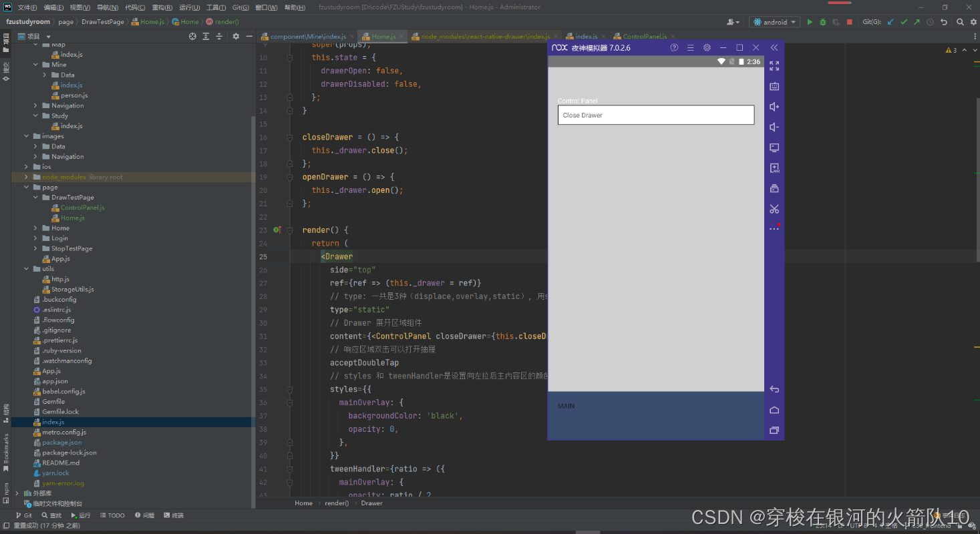Image resolution: width=980 pixels, height=534 pixels.
Task: Open more tools ellipsis in the Nox sidebar
Action: point(774,229)
